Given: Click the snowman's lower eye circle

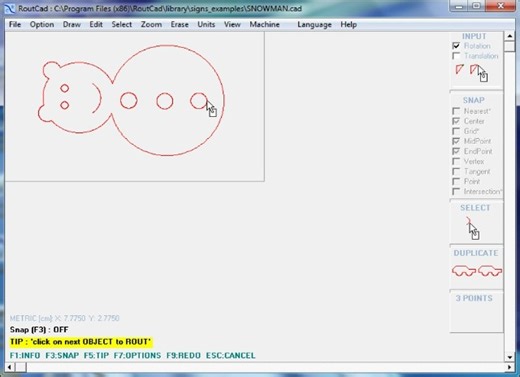Looking at the screenshot, I should 65,105.
